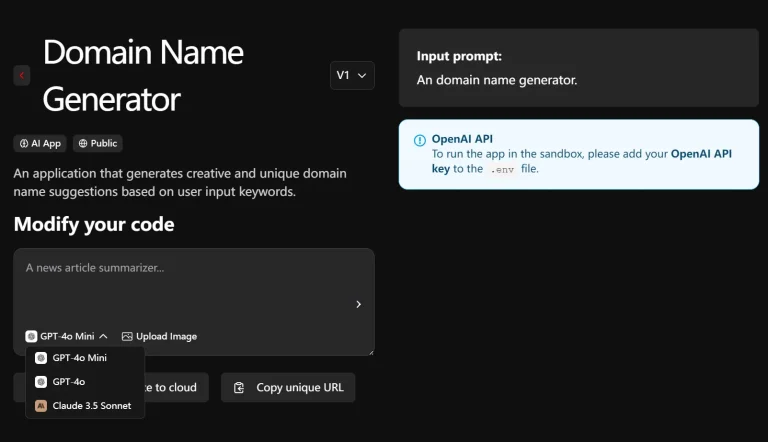Screen dimensions: 768x442
Task: Click the app description paragraph
Action: tap(180, 182)
